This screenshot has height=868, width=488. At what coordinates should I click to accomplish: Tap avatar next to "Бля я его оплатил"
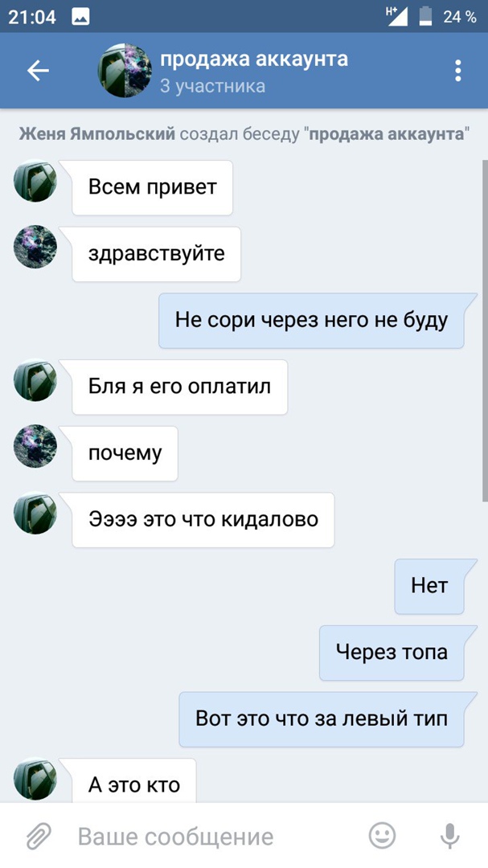(35, 379)
